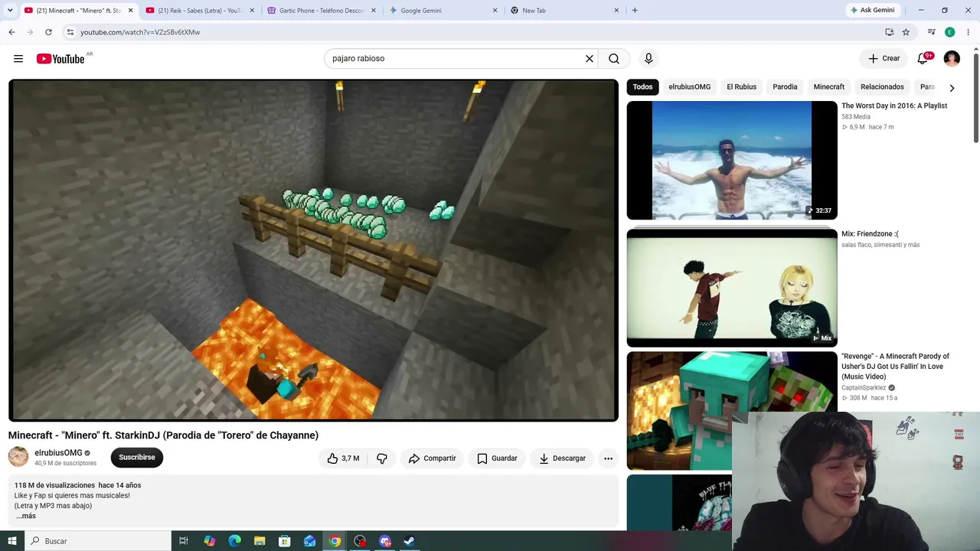Screen dimensions: 980x551
Task: Subscribe with the Suscribirse button
Action: pos(137,458)
